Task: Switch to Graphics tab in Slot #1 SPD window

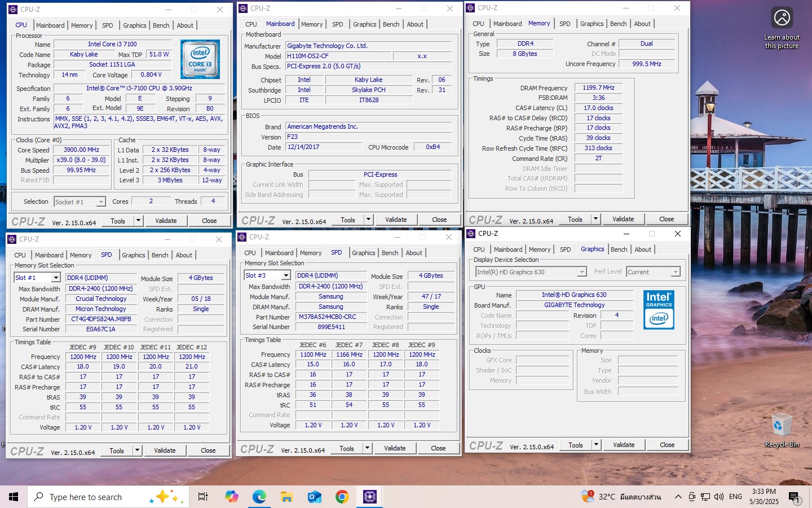Action: coord(134,255)
